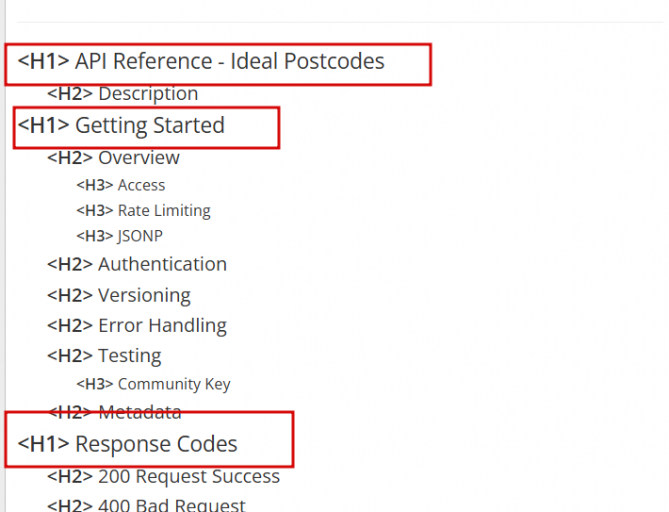Click the Metadata H2 heading
The height and width of the screenshot is (512, 669).
tap(114, 412)
